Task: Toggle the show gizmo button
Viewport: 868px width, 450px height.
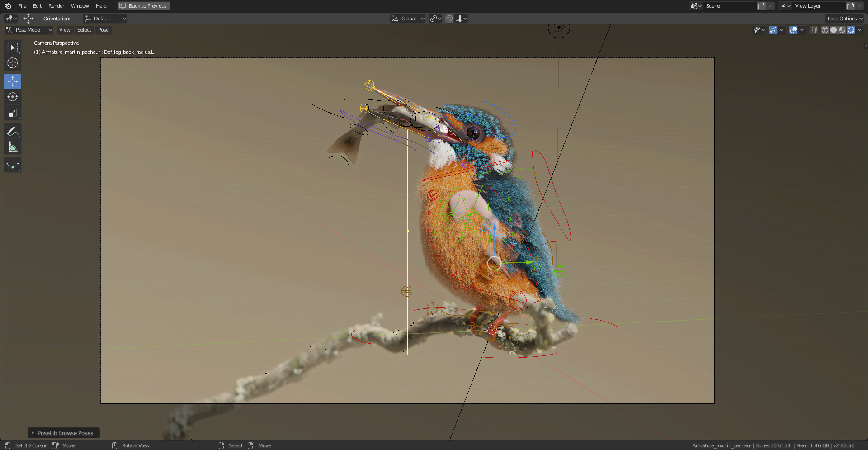Action: [773, 30]
